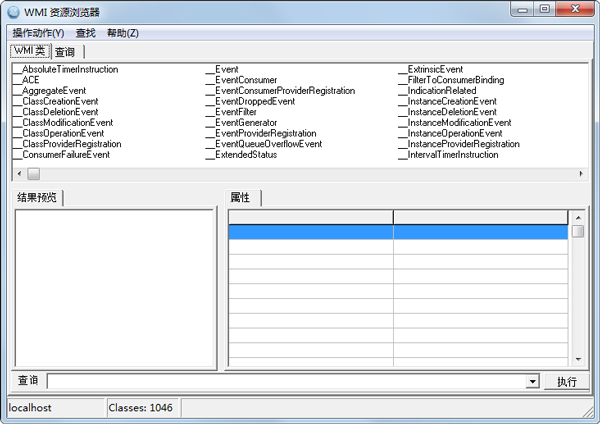This screenshot has height=424, width=600.
Task: Open the 帮助(Z) menu
Action: coord(123,33)
